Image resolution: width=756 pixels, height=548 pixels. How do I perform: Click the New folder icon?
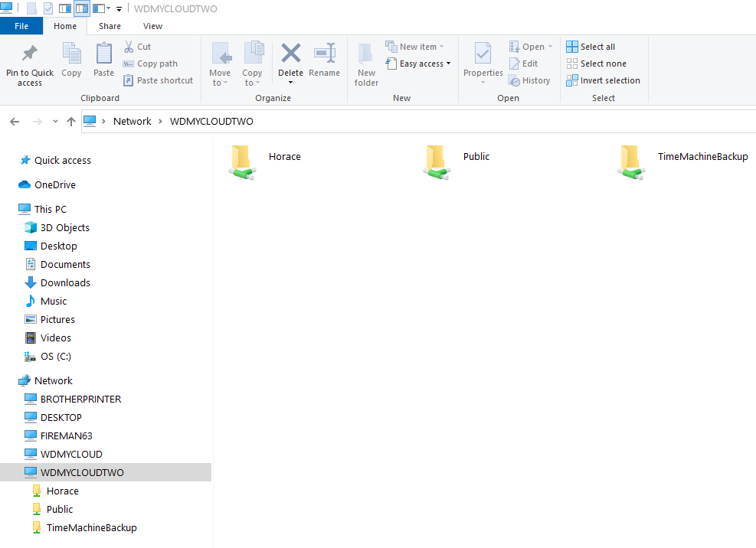pyautogui.click(x=366, y=53)
